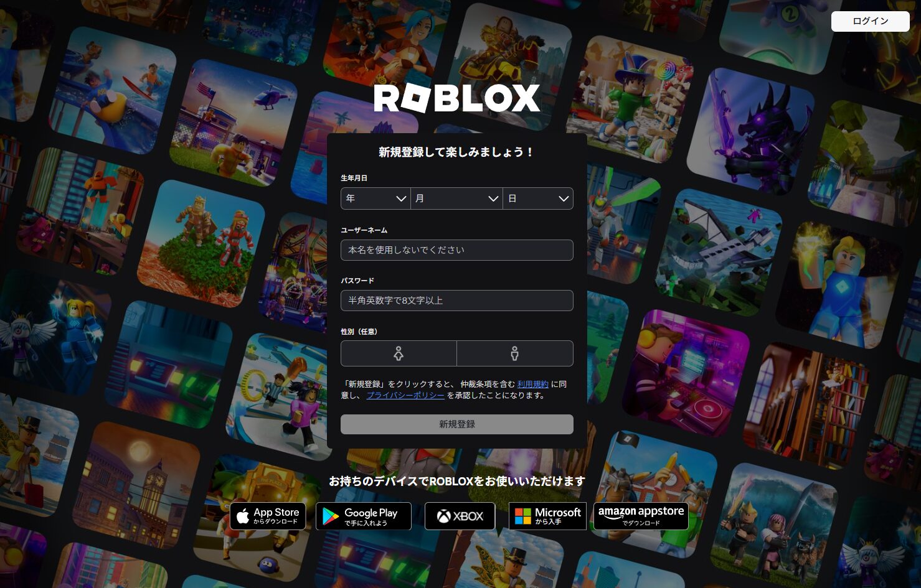Viewport: 921px width, 588px height.
Task: Open the 利用規約 link
Action: pyautogui.click(x=532, y=385)
